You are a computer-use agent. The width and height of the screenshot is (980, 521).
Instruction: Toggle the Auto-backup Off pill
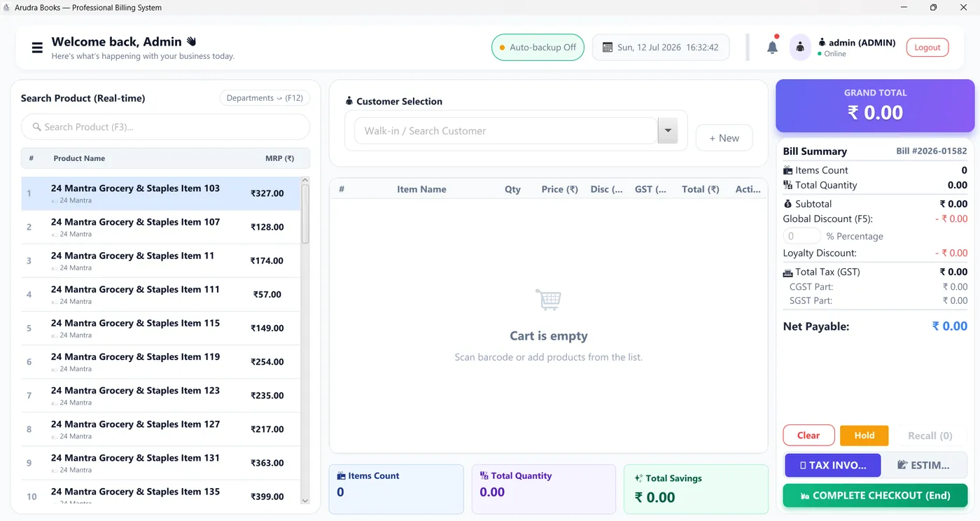click(x=538, y=48)
